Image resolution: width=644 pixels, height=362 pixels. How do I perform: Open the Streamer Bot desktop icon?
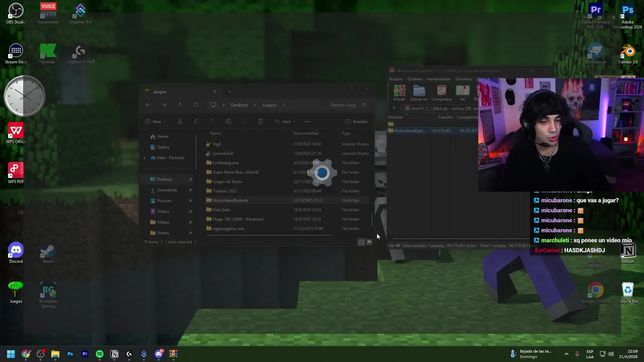[80, 14]
